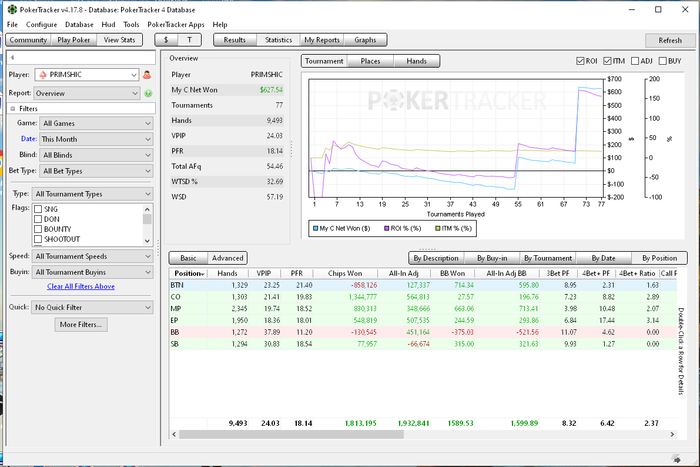Collapse the Filters section toggle
The image size is (700, 467).
click(12, 108)
